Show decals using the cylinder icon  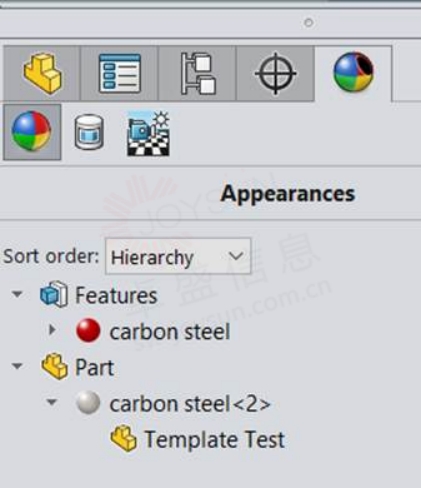click(89, 132)
